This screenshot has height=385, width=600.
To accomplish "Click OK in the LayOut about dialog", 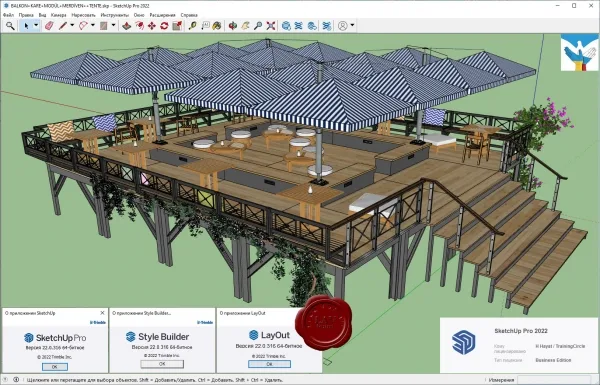I will 269,364.
